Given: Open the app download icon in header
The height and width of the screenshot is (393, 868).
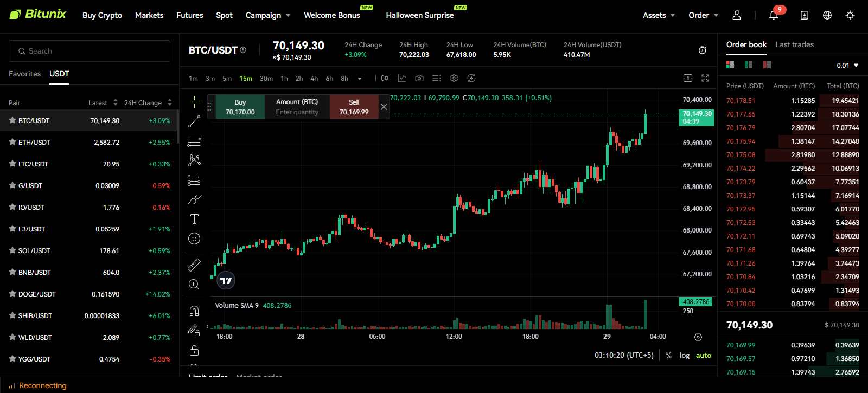Looking at the screenshot, I should [805, 15].
